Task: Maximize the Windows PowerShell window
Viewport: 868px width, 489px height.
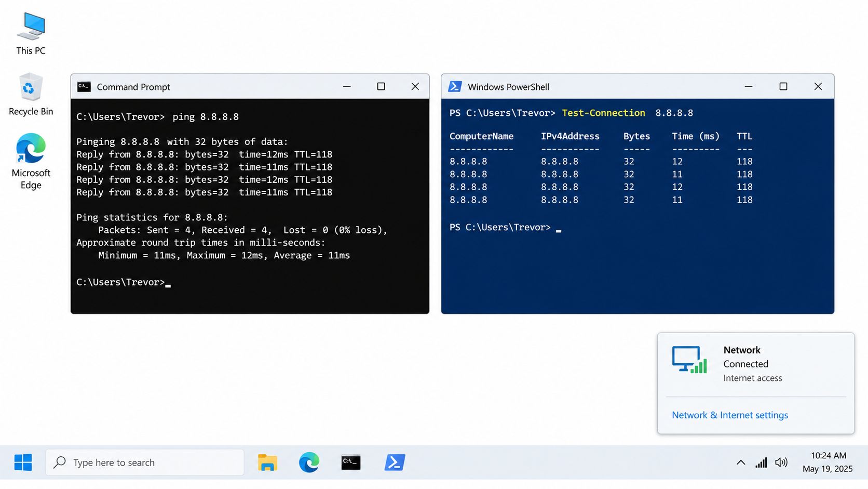Action: tap(783, 86)
